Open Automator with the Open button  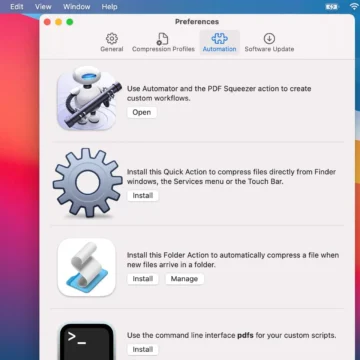(142, 112)
